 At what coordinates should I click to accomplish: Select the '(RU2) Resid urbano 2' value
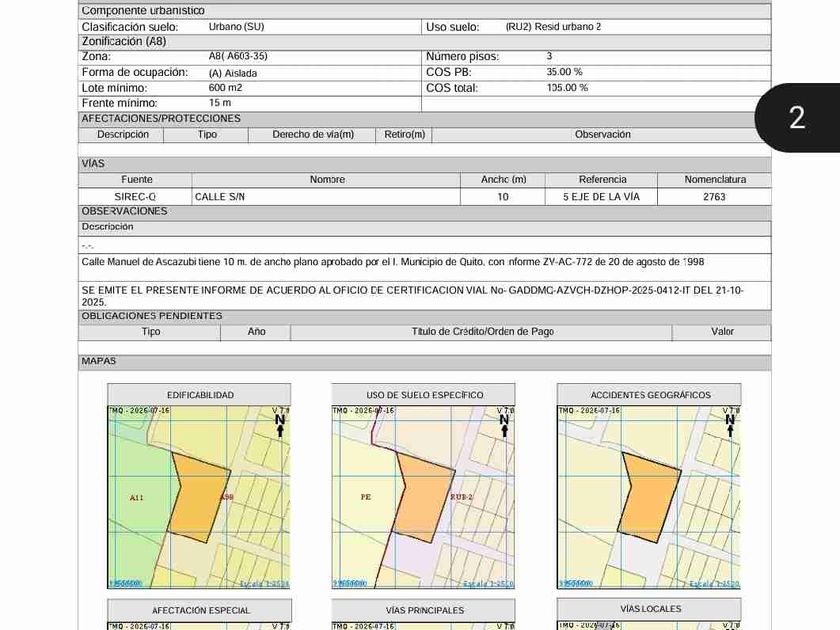point(553,26)
